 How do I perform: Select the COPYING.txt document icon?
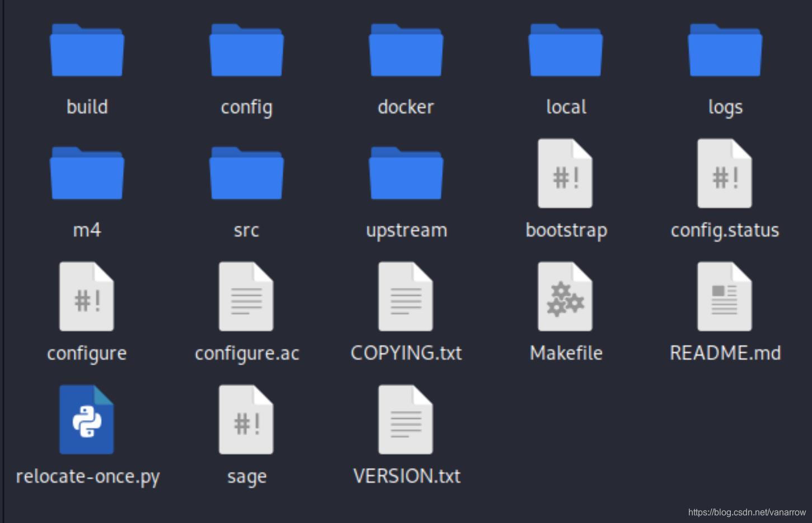pyautogui.click(x=406, y=296)
